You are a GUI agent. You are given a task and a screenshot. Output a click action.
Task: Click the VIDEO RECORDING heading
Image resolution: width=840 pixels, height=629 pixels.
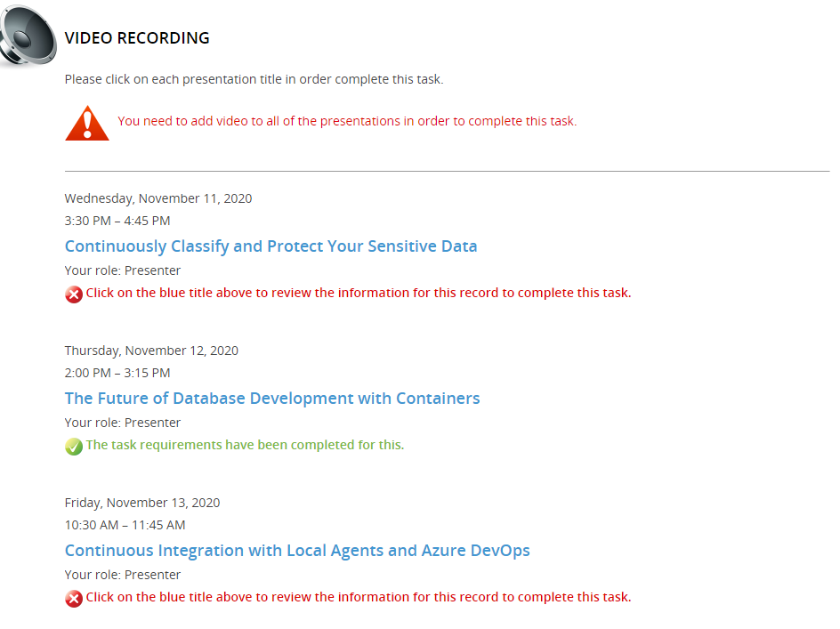coord(137,38)
